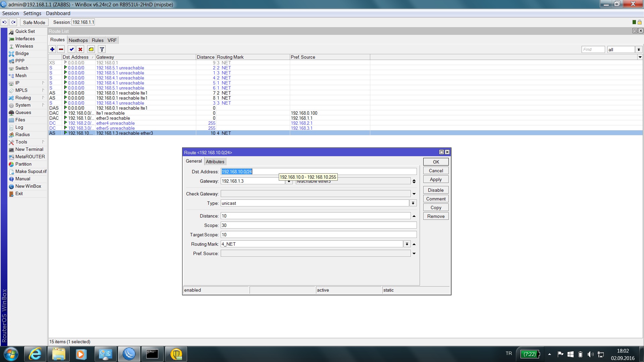Click Make Supout.rif in the sidebar
This screenshot has height=362, width=644.
31,171
